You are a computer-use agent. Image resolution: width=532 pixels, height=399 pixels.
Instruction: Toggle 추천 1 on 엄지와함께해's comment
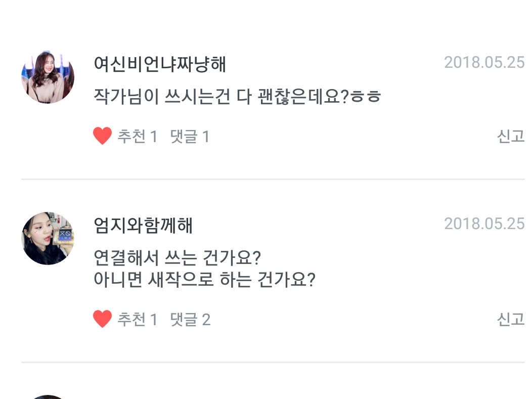[x=138, y=320]
